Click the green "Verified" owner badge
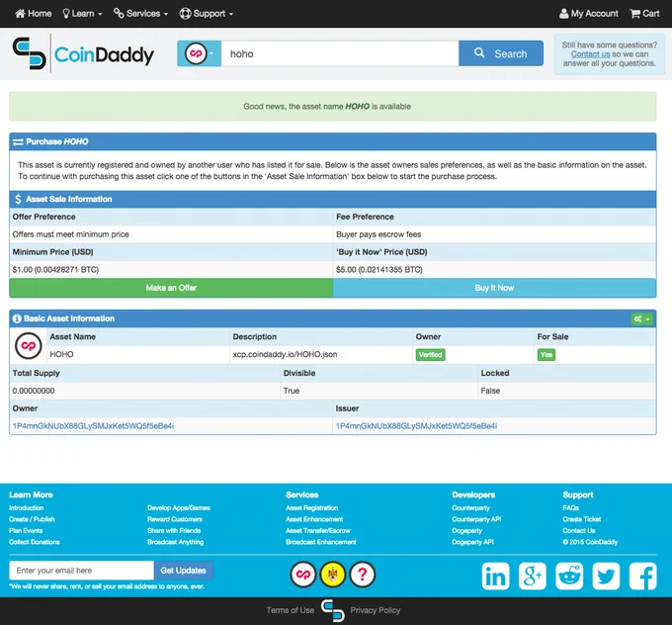Viewport: 672px width, 625px height. 430,355
